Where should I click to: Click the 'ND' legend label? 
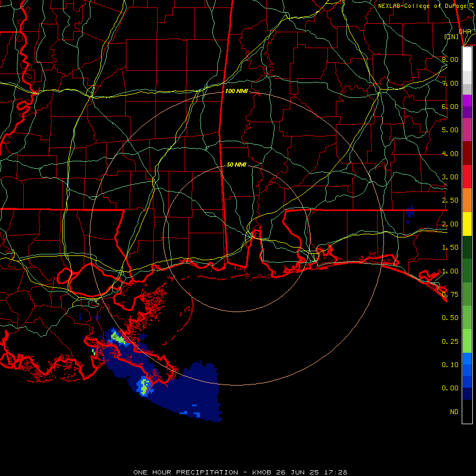click(454, 412)
